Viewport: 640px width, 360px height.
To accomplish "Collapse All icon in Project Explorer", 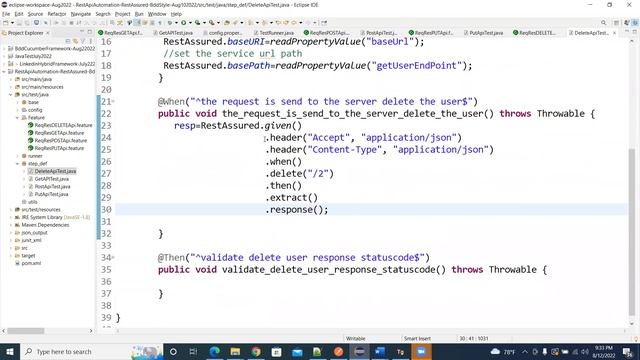I will pyautogui.click(x=68, y=41).
